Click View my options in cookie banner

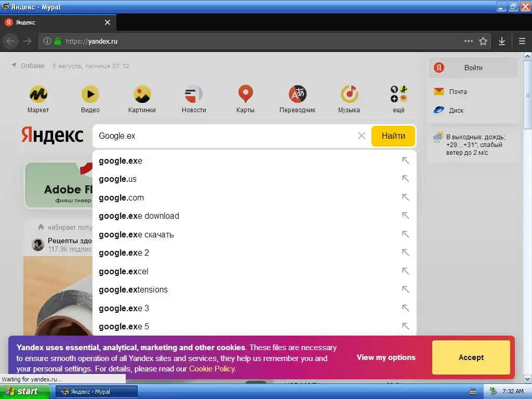point(386,357)
